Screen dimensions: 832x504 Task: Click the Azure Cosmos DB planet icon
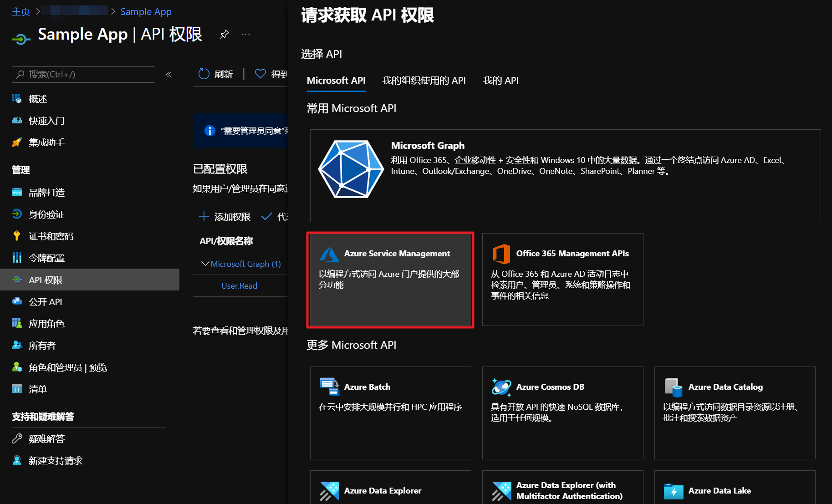click(501, 387)
